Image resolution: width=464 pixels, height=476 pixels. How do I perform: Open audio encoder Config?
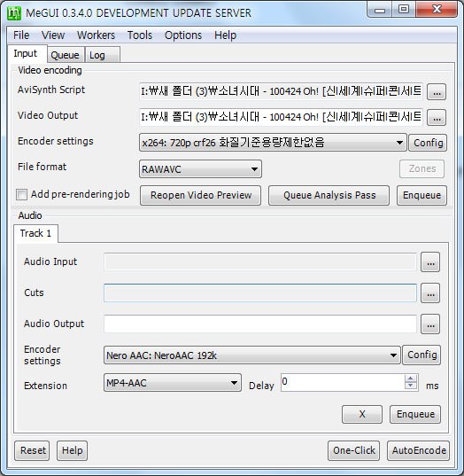point(421,355)
